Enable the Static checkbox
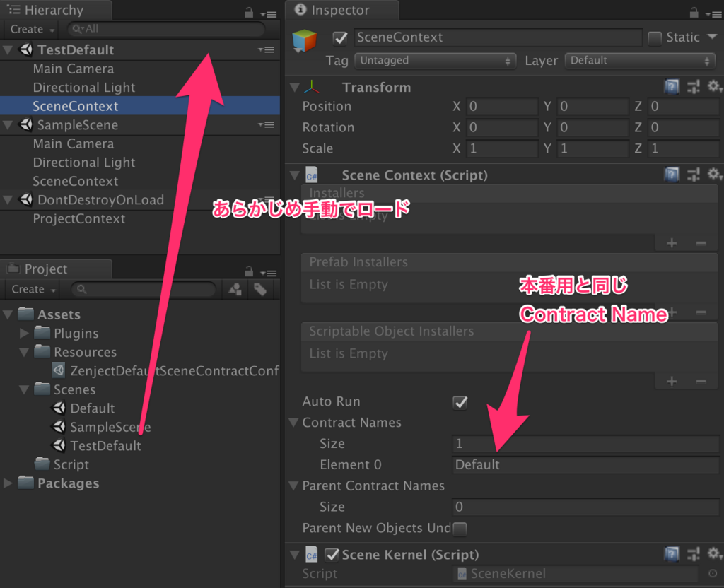The height and width of the screenshot is (588, 724). [654, 38]
